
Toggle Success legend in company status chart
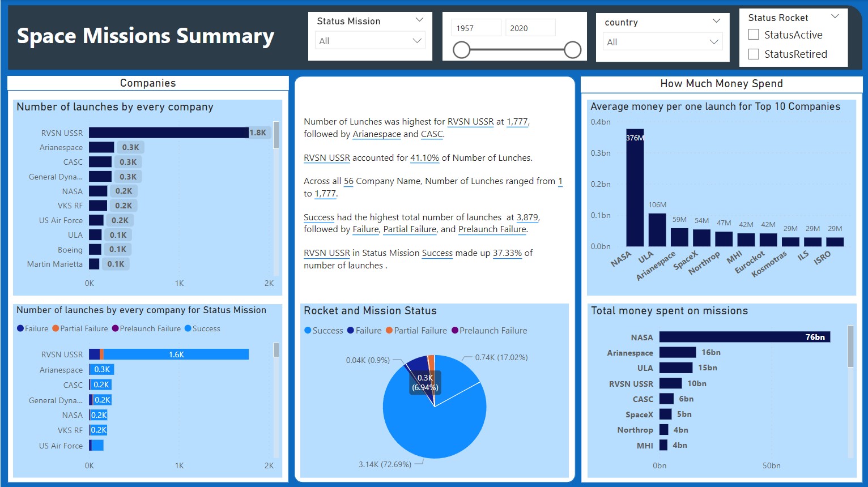pyautogui.click(x=202, y=328)
